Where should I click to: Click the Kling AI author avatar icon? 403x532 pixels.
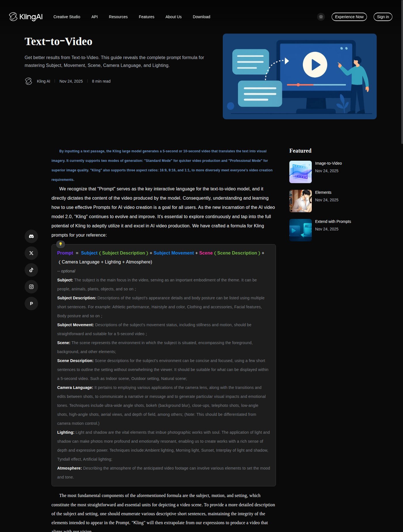(x=28, y=81)
